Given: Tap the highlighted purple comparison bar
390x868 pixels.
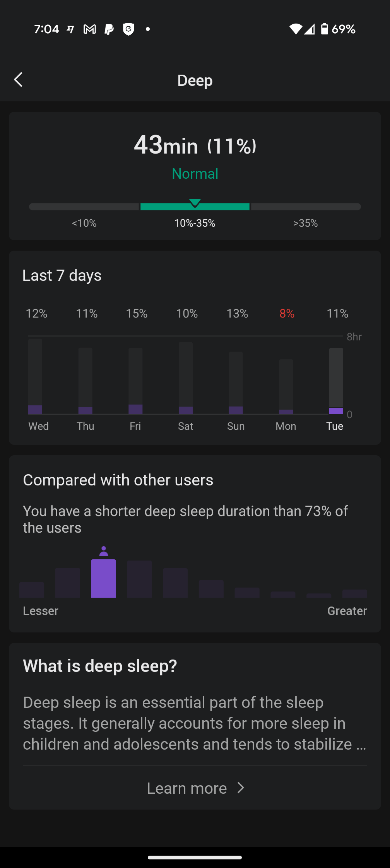Looking at the screenshot, I should click(103, 579).
